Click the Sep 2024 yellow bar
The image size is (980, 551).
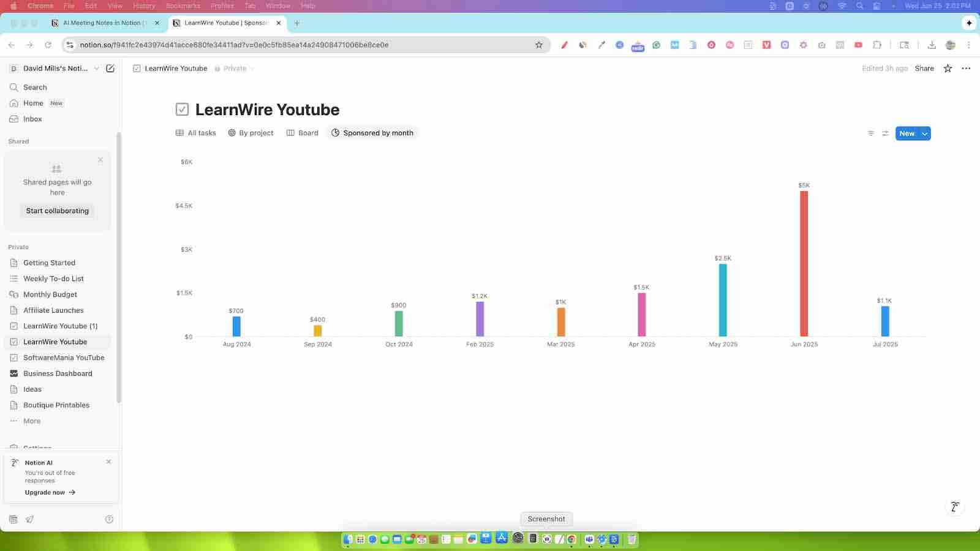[318, 331]
